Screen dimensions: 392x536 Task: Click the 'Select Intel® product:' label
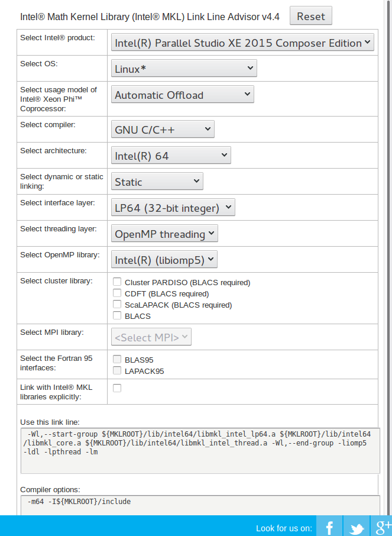click(57, 38)
